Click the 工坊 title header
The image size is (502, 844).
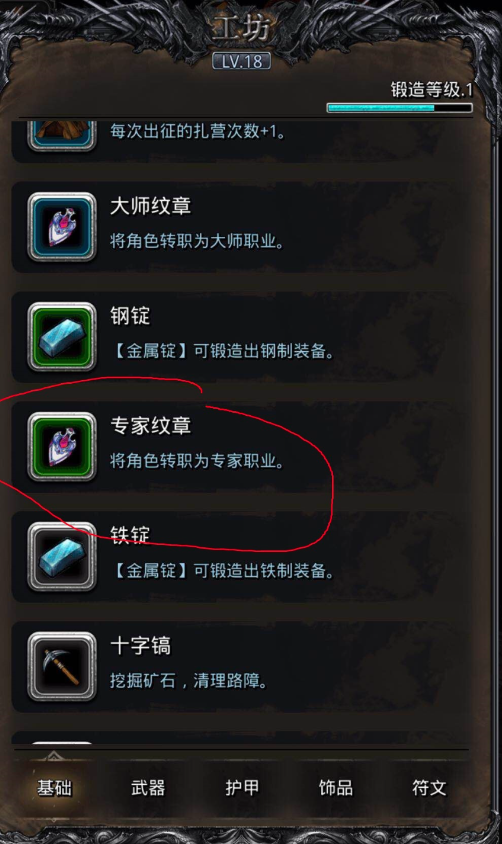[242, 28]
